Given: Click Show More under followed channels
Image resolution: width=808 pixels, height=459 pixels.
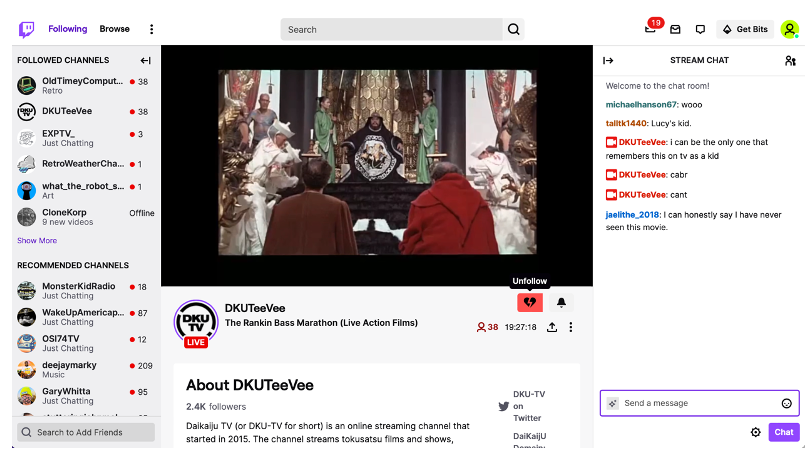Looking at the screenshot, I should pos(37,241).
